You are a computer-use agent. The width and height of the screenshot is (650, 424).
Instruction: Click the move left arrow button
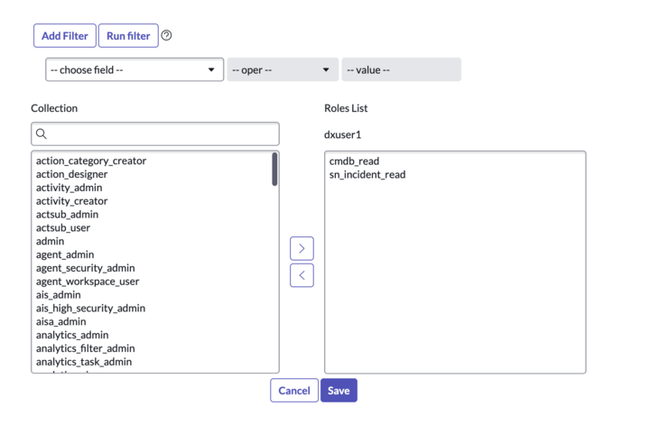[x=301, y=275]
